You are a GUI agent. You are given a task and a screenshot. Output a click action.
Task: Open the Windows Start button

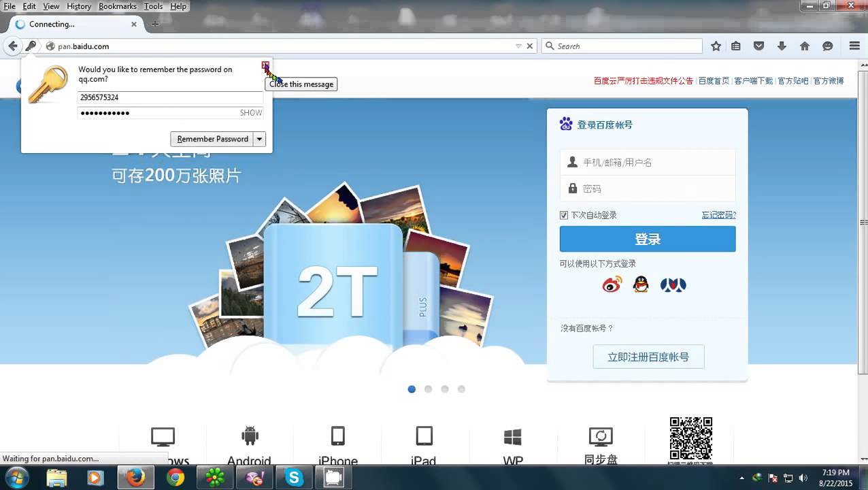(x=16, y=478)
